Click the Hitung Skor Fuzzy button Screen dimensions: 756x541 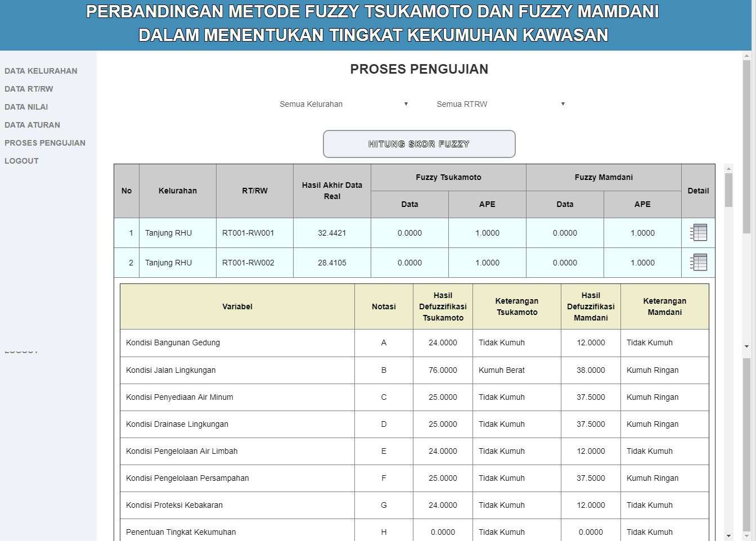(419, 144)
